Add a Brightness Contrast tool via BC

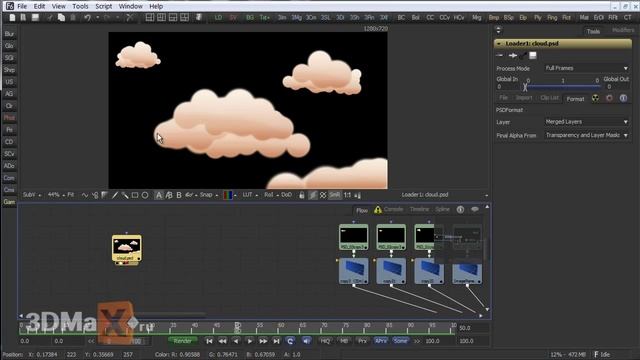(401, 18)
